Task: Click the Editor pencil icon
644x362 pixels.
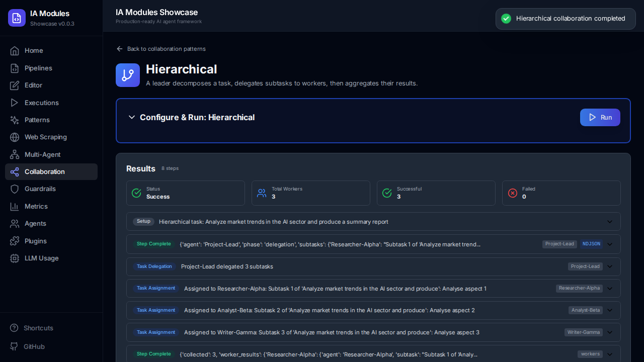Action: [x=15, y=85]
